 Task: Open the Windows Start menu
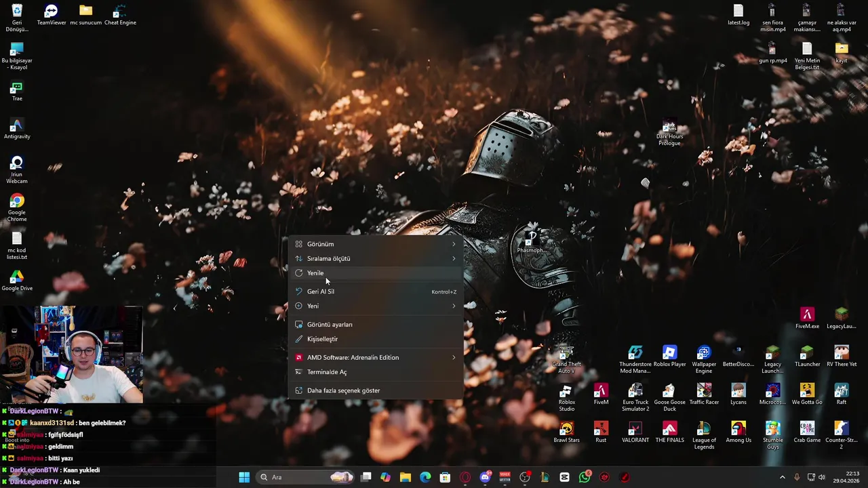pos(244,477)
